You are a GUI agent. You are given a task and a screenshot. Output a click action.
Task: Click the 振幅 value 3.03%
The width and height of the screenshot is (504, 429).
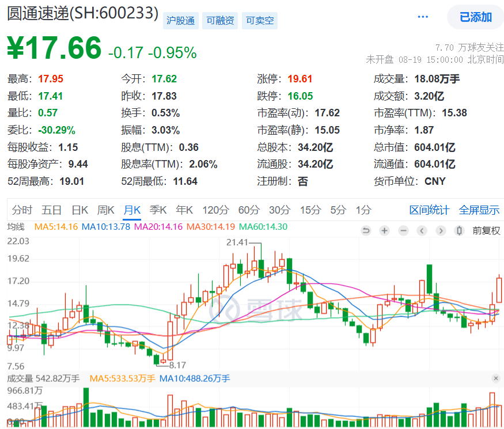tap(166, 130)
